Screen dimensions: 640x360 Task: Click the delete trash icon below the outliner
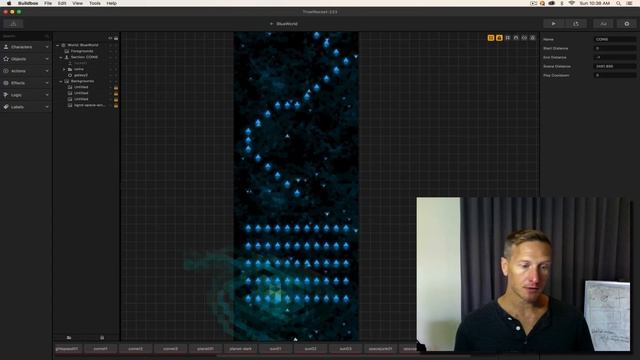click(102, 338)
